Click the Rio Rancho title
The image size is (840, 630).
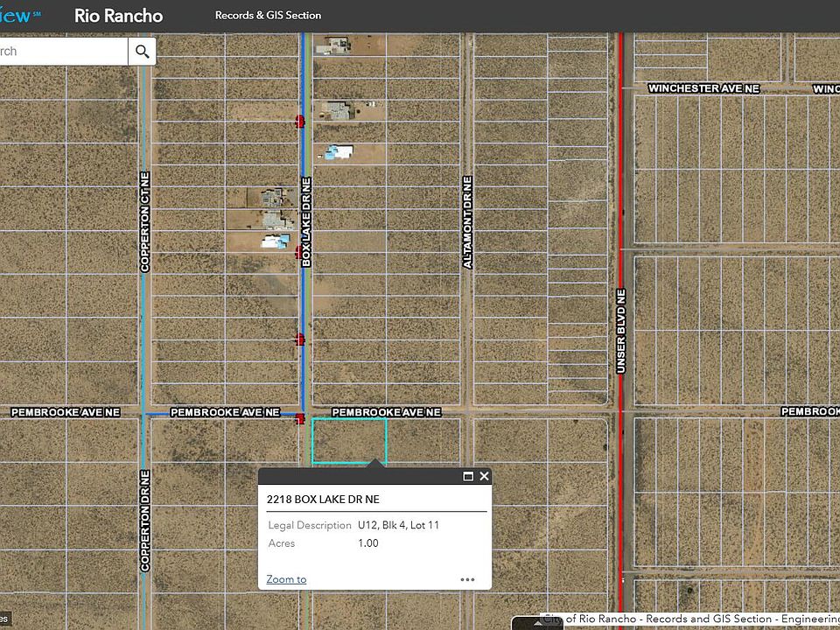point(118,16)
